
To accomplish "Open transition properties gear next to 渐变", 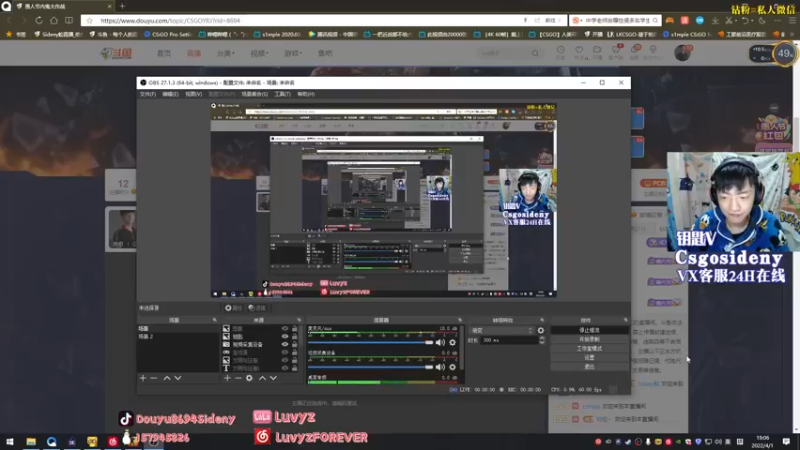I will click(541, 331).
